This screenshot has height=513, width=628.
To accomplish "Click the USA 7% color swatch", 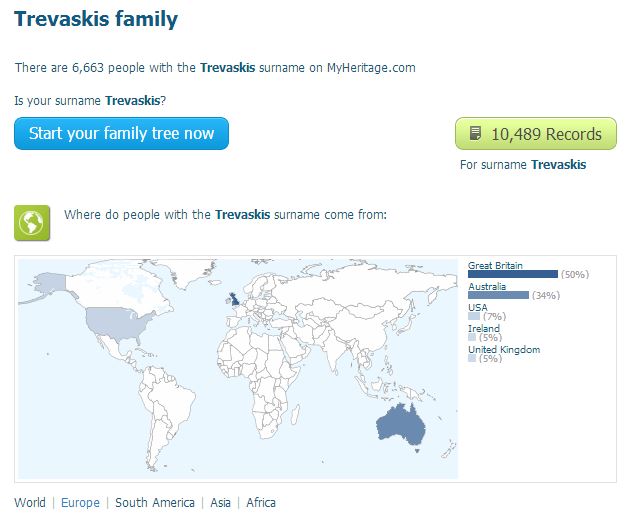I will (473, 316).
